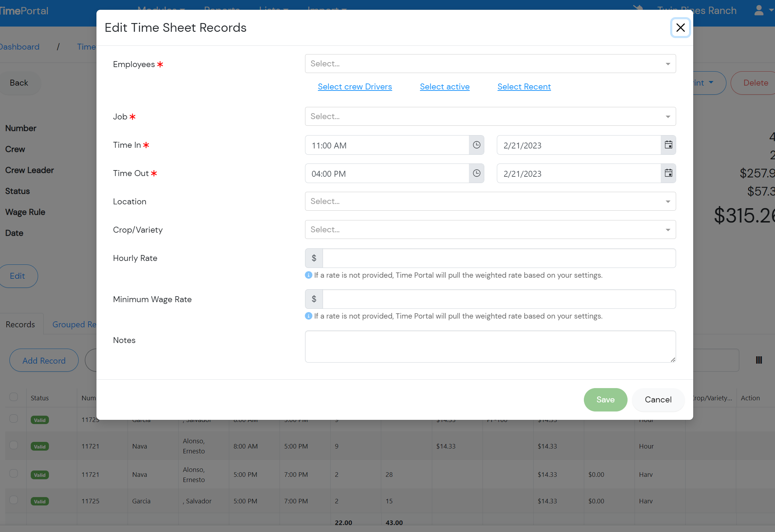Open the Time Out date calendar
The width and height of the screenshot is (775, 532).
tap(668, 173)
